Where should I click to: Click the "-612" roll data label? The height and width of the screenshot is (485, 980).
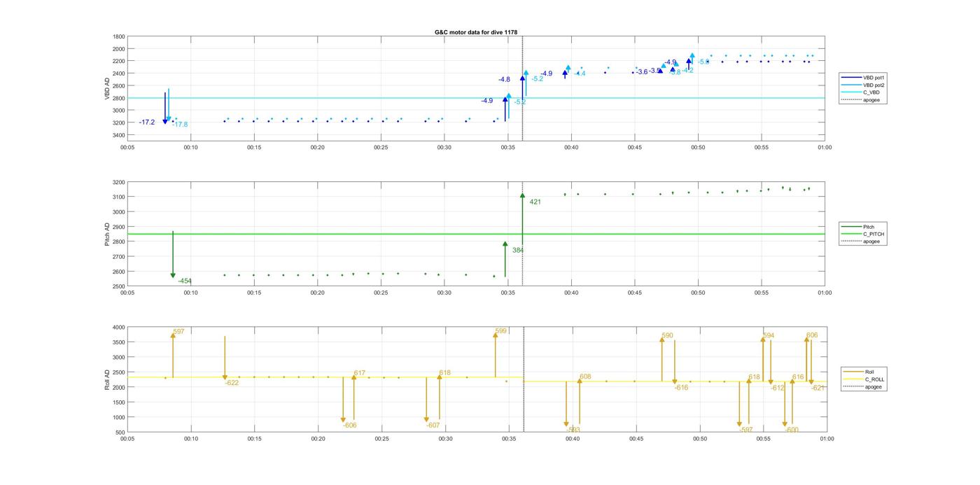[778, 388]
